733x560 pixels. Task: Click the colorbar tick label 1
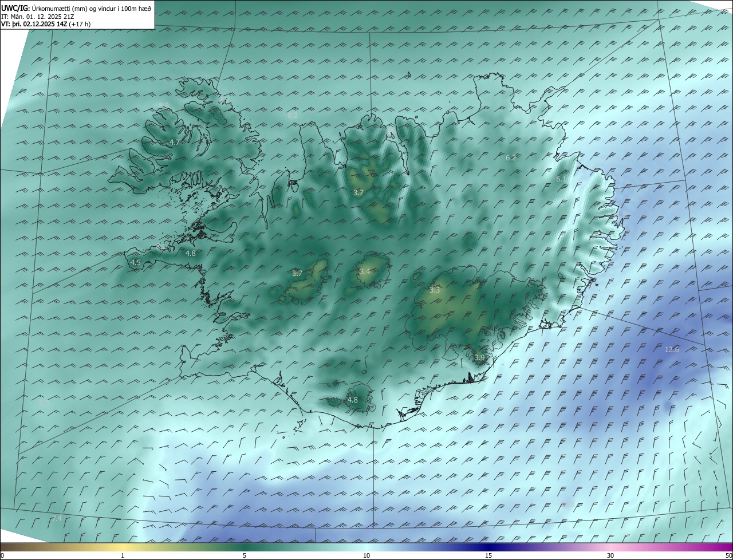pyautogui.click(x=123, y=556)
